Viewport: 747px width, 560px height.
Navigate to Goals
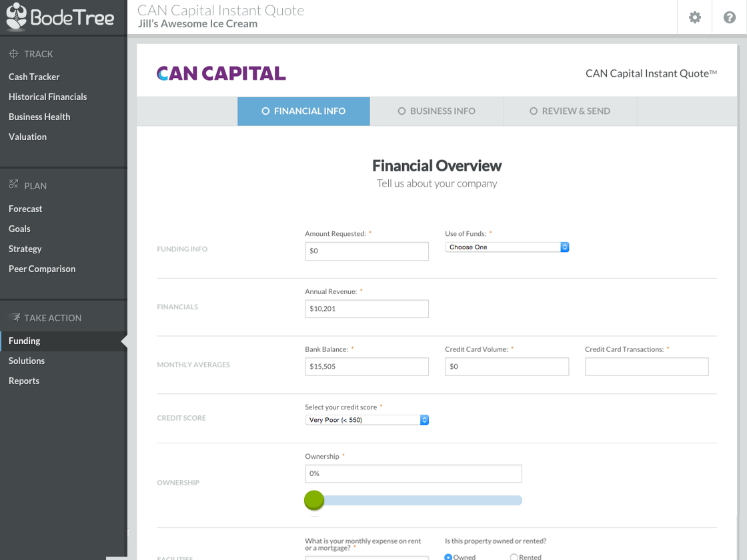(x=19, y=229)
